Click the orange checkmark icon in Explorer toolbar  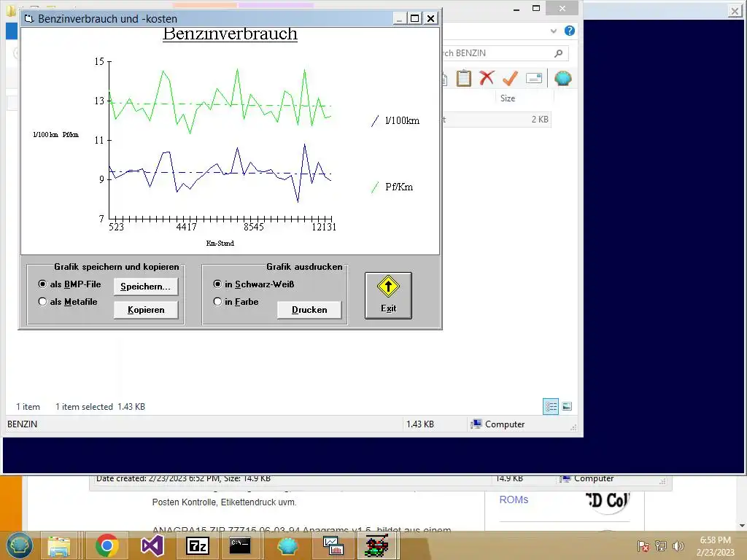(x=510, y=78)
